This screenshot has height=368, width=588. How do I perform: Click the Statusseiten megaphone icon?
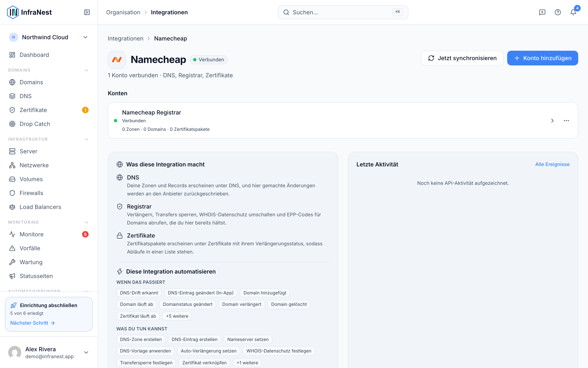12,276
